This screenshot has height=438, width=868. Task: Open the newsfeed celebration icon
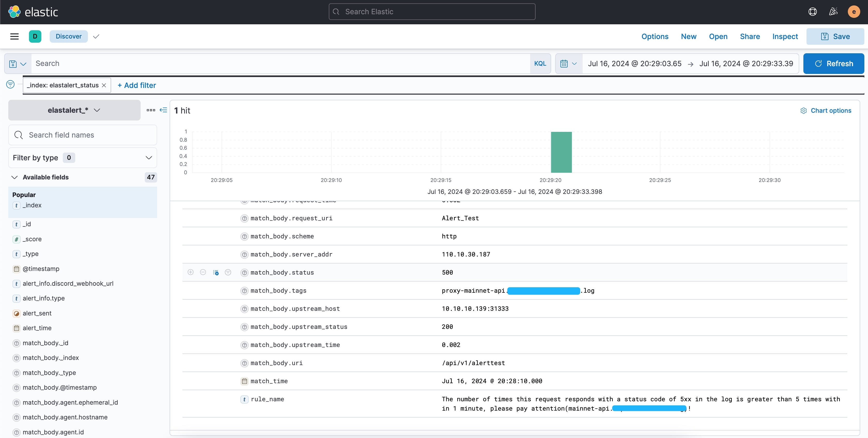coord(833,12)
